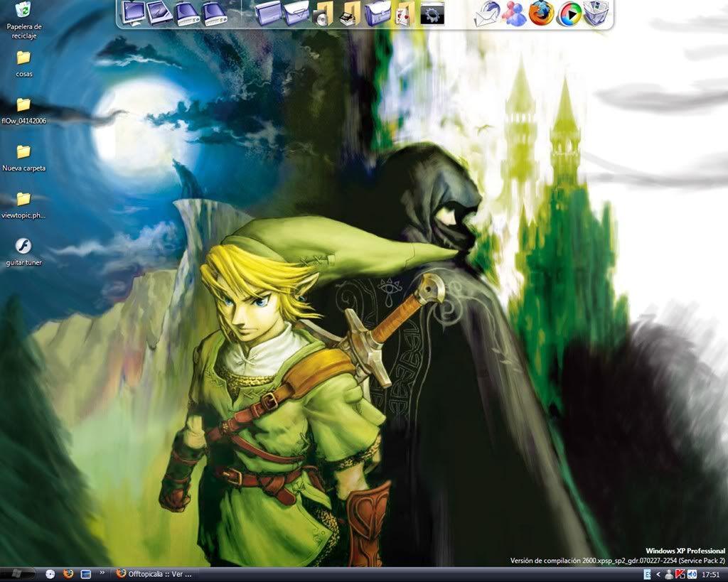Expand hidden system tray icons arrow
The image size is (728, 582).
pyautogui.click(x=658, y=574)
